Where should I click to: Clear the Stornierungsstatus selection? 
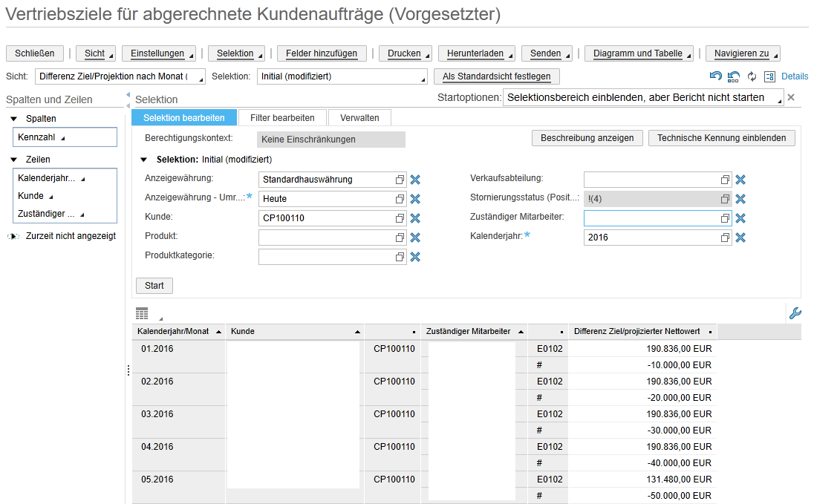[740, 199]
